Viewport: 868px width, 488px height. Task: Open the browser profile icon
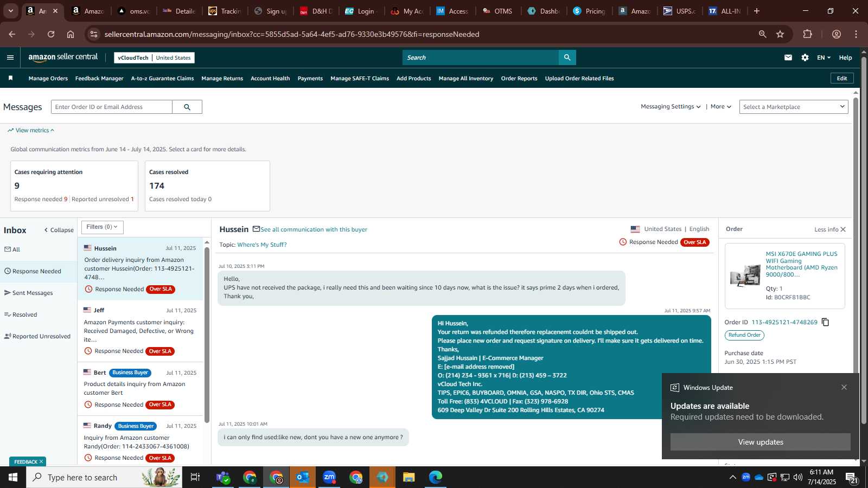point(836,34)
